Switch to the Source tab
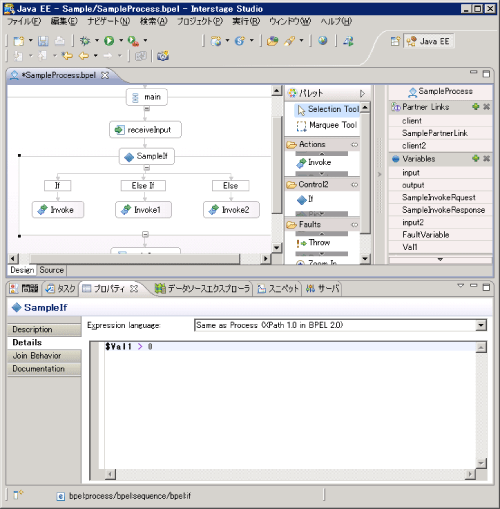 (x=51, y=270)
